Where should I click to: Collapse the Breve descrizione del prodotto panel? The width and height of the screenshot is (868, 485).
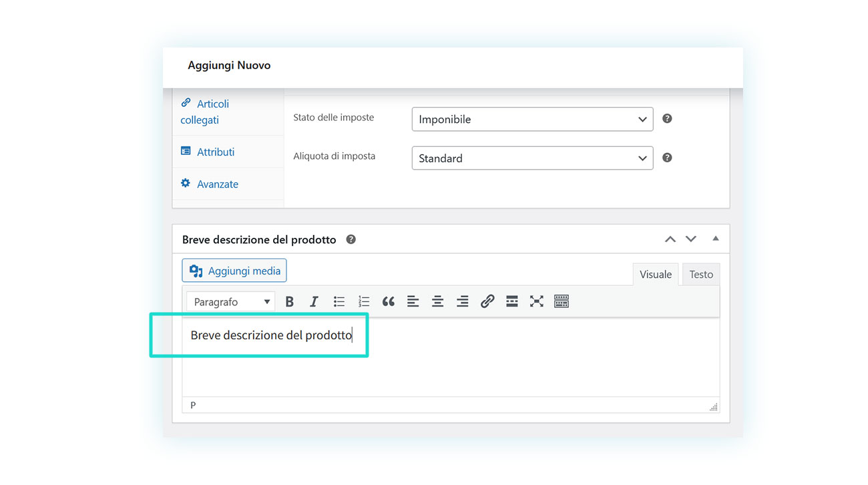tap(715, 238)
